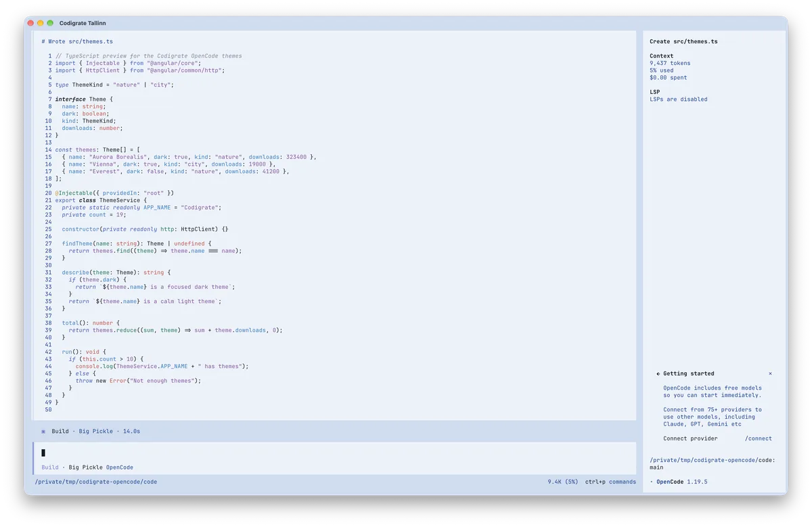Click the @Injectable decorator line
The height and width of the screenshot is (527, 812).
[x=114, y=193]
